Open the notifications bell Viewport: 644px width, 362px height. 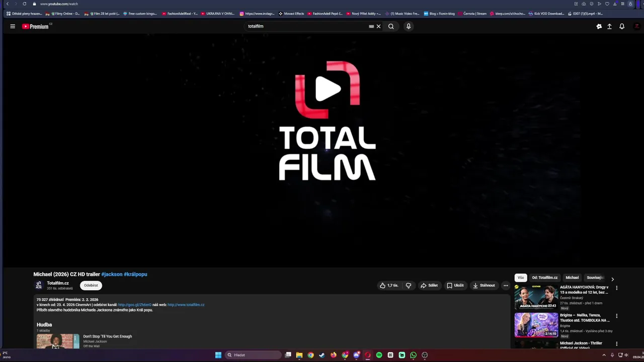click(622, 26)
